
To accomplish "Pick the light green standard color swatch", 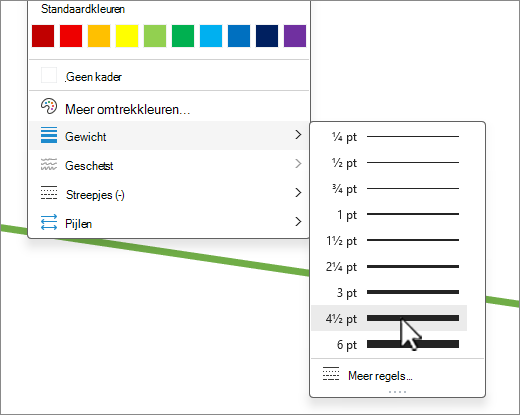I will 155,36.
